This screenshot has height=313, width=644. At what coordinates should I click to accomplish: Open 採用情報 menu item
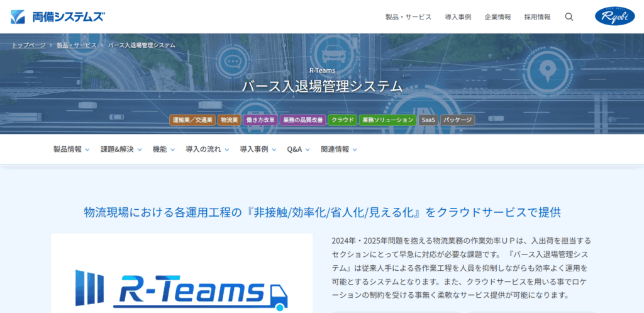coord(538,17)
